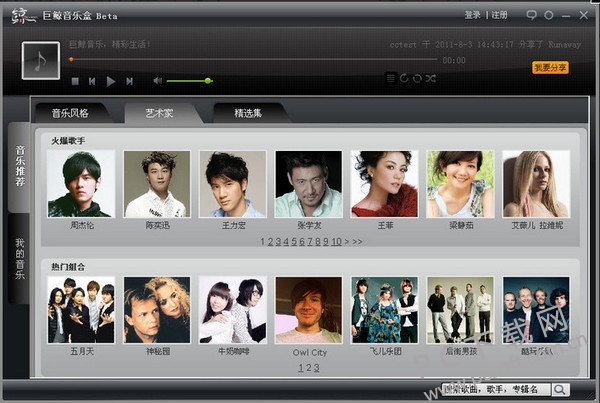The image size is (600, 403).
Task: Open artist 梁静茹 photo
Action: [460, 184]
